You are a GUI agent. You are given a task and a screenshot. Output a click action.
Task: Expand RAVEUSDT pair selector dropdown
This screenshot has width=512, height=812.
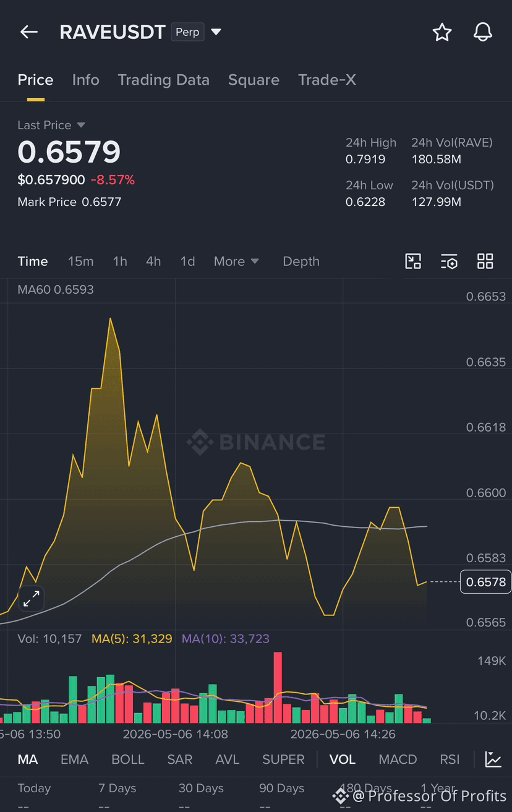click(216, 32)
